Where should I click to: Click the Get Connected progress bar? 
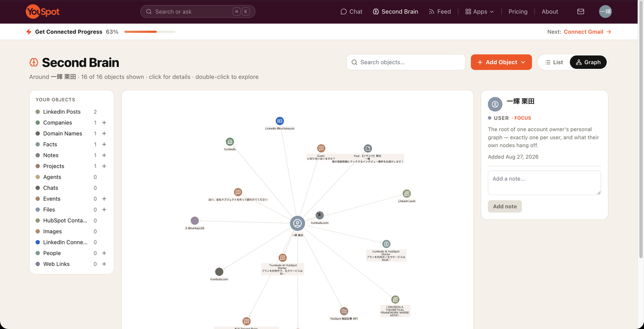[150, 32]
